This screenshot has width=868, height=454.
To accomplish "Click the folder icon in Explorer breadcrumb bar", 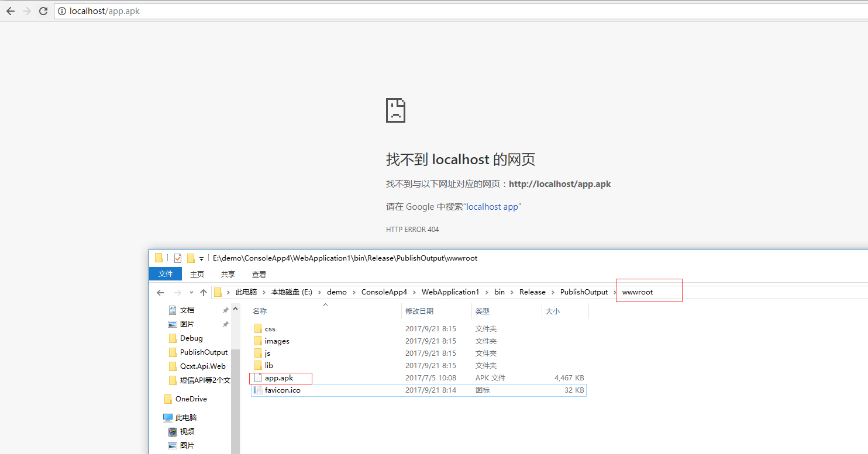I will (218, 292).
